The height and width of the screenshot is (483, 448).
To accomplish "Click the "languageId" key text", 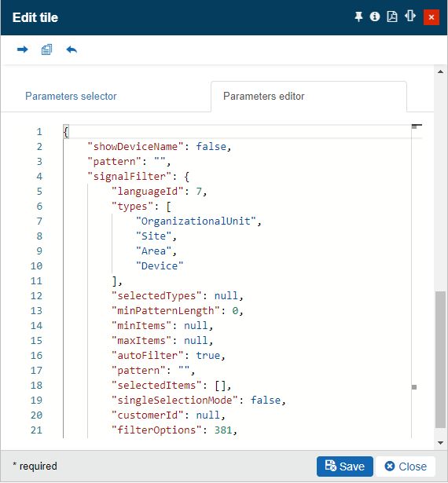I will click(148, 192).
